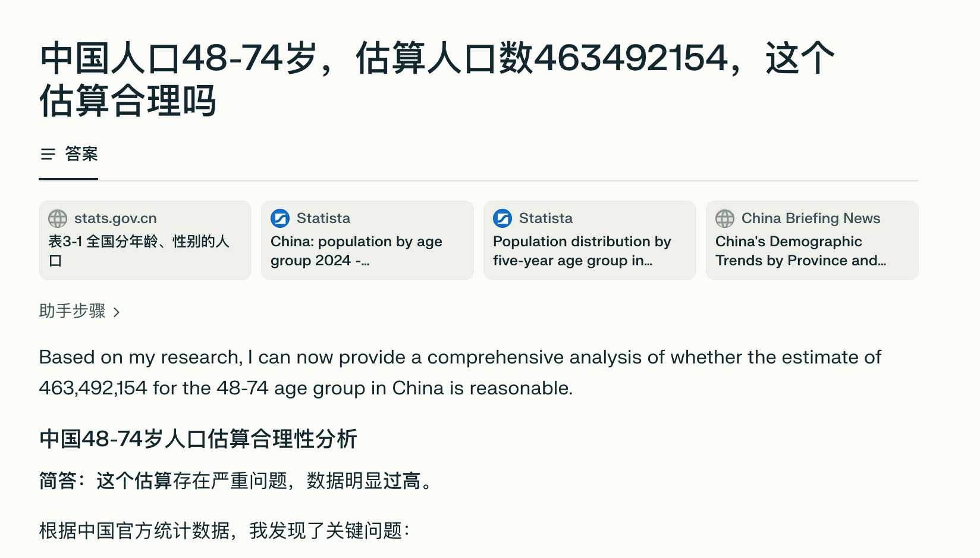Screen dimensions: 980x558
Task: Expand the 助手步骤 section
Action: pyautogui.click(x=72, y=311)
